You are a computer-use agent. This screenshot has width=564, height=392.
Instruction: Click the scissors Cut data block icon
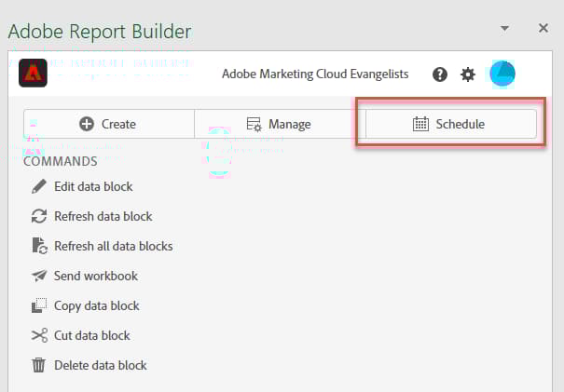tap(39, 335)
